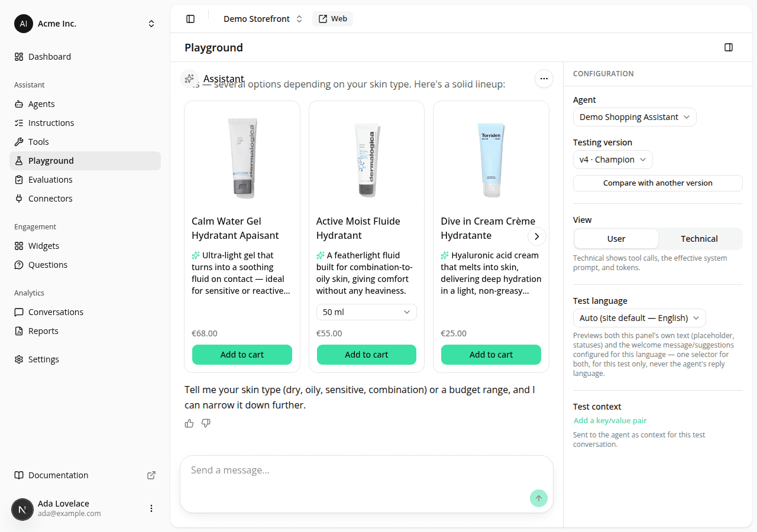Image resolution: width=757 pixels, height=532 pixels.
Task: Switch view to User
Action: click(x=616, y=239)
